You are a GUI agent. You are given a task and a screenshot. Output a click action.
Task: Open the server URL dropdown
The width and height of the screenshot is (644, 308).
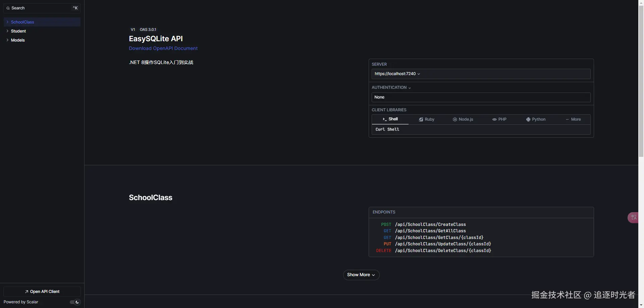click(x=397, y=74)
